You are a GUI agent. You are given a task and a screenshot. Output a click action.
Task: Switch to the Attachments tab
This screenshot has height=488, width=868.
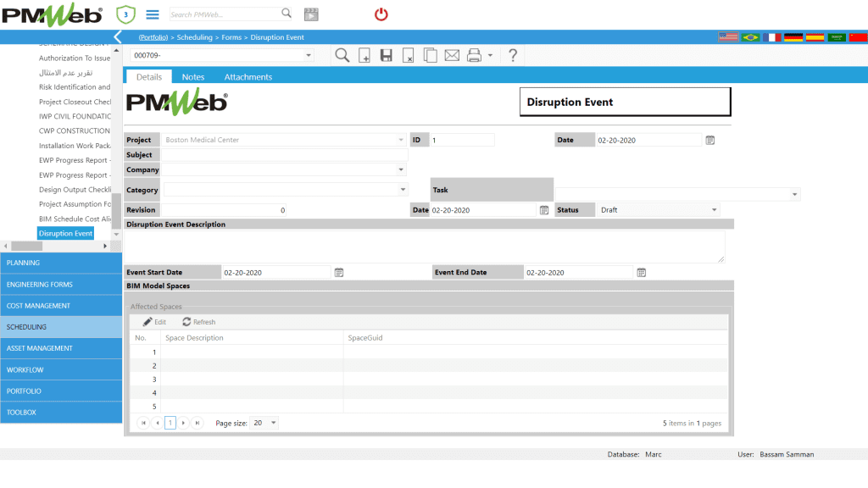tap(248, 77)
